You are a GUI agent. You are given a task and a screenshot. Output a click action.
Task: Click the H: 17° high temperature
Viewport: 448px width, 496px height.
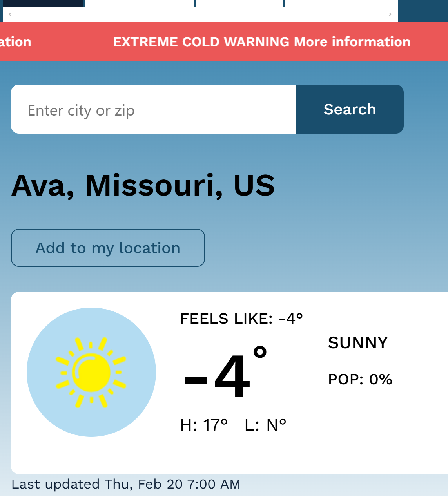[204, 425]
